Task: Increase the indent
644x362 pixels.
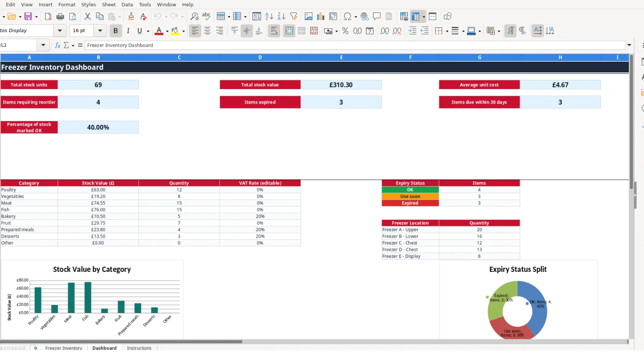Action: pyautogui.click(x=412, y=31)
